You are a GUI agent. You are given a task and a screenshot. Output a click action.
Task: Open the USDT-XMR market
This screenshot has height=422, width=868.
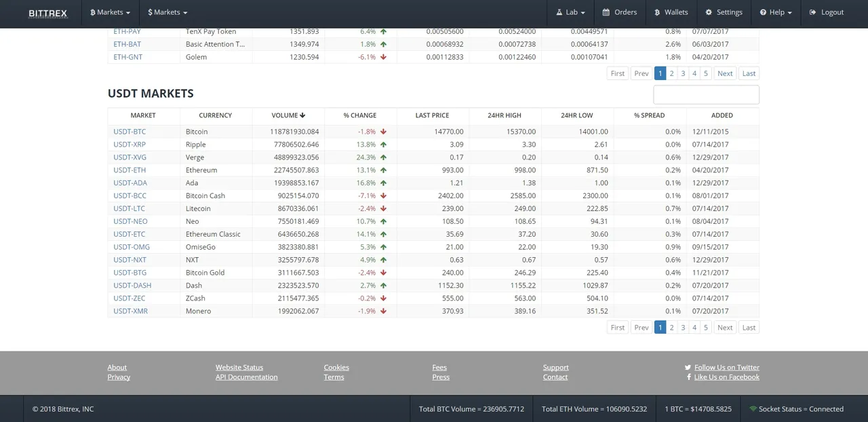click(x=130, y=311)
